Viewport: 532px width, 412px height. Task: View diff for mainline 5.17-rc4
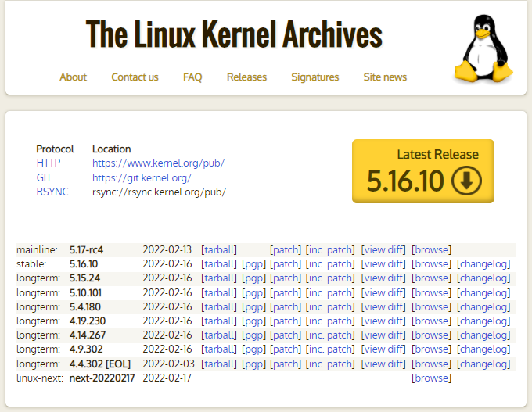coord(383,250)
